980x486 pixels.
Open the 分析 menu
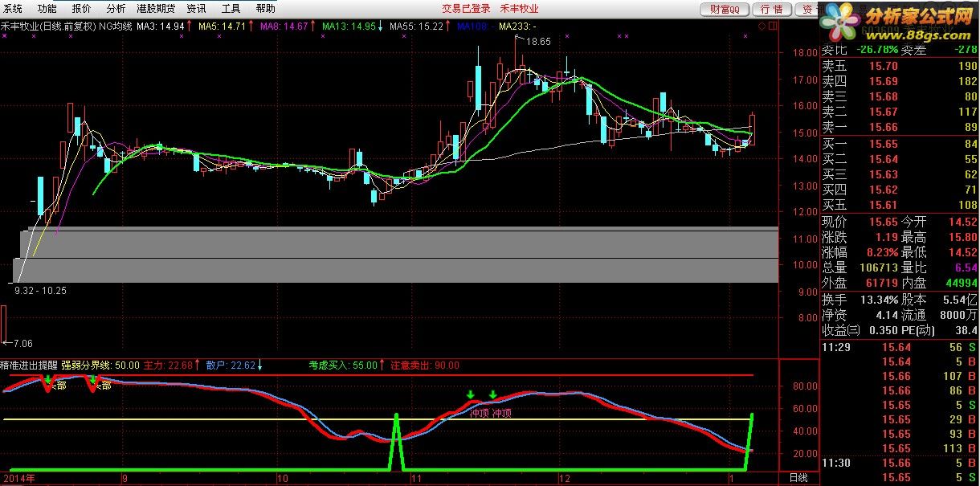click(x=116, y=9)
